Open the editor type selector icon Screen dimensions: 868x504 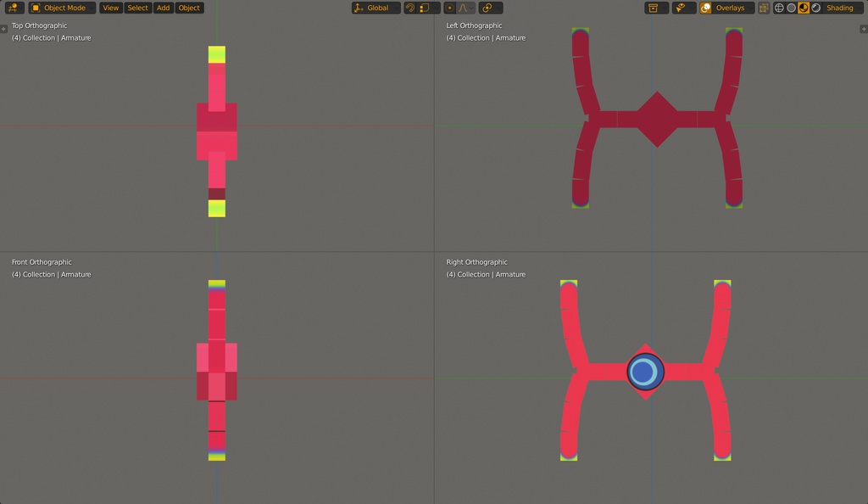(14, 8)
